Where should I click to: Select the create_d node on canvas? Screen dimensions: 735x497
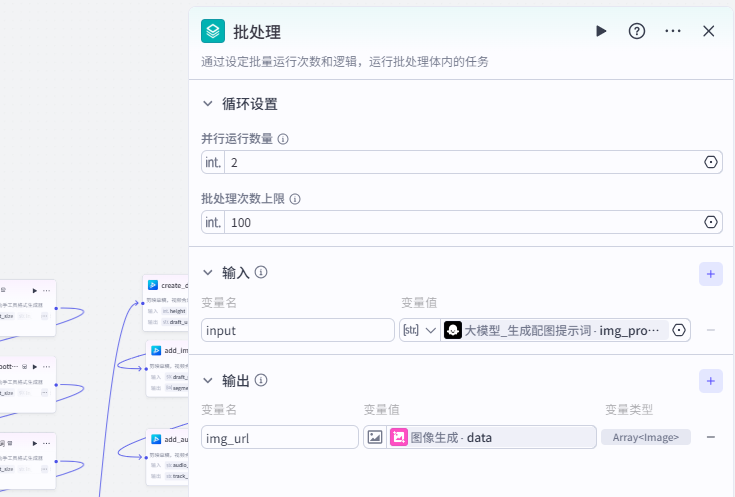coord(168,285)
